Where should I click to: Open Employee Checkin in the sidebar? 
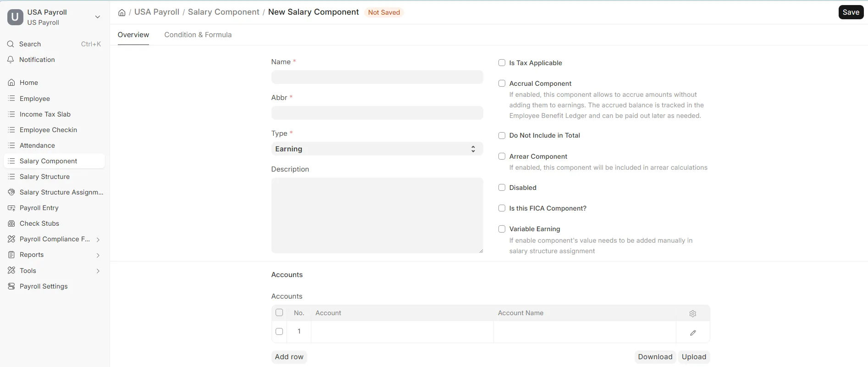(54, 130)
